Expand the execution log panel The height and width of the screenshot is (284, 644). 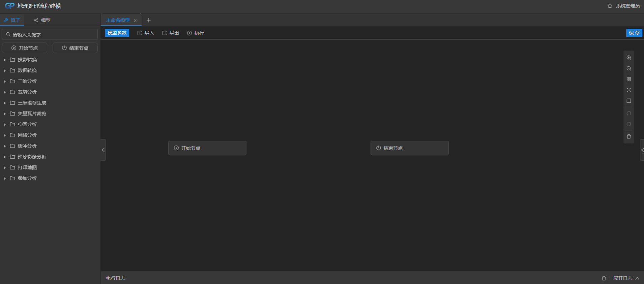(626, 278)
